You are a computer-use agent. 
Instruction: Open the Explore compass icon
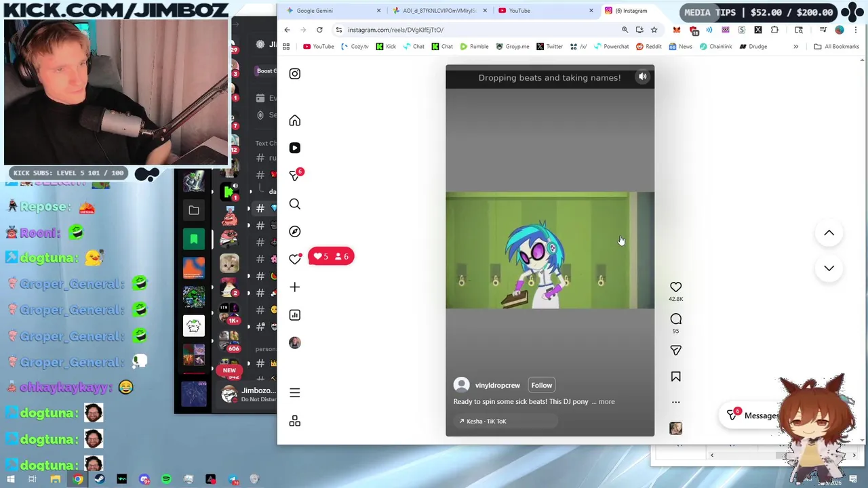pos(294,232)
